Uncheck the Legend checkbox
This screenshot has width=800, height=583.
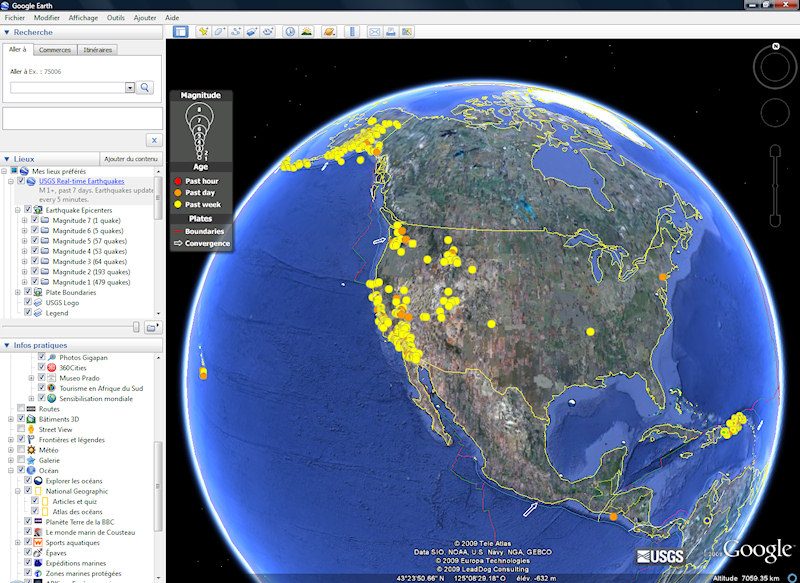pyautogui.click(x=28, y=313)
